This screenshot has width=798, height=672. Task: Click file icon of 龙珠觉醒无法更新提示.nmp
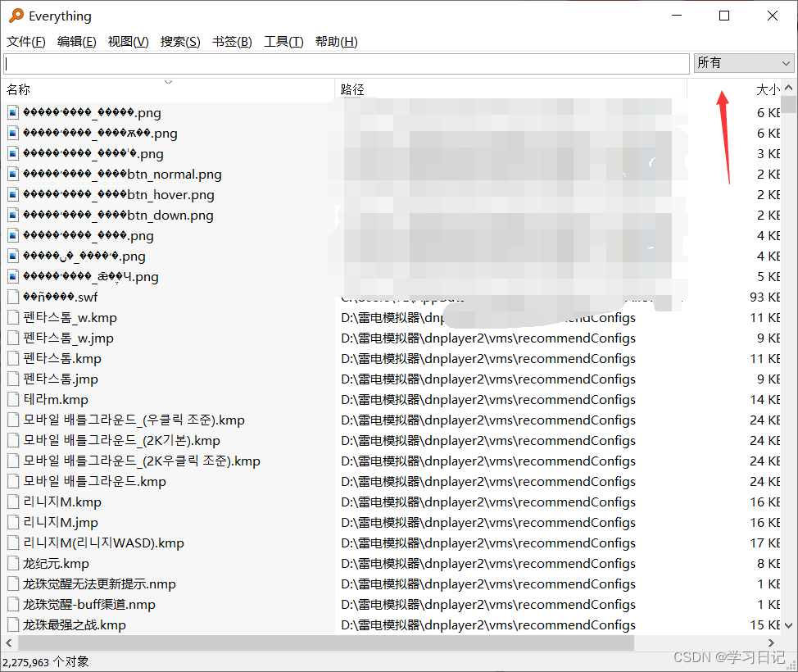(x=13, y=584)
